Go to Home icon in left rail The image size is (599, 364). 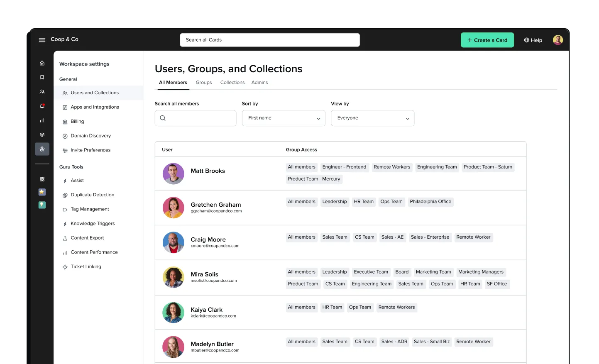click(42, 63)
